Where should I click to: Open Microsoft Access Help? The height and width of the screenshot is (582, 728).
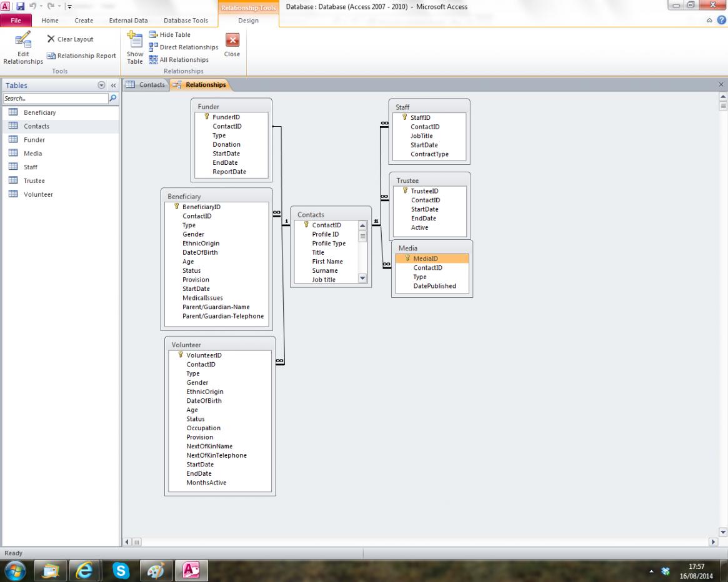(722, 20)
